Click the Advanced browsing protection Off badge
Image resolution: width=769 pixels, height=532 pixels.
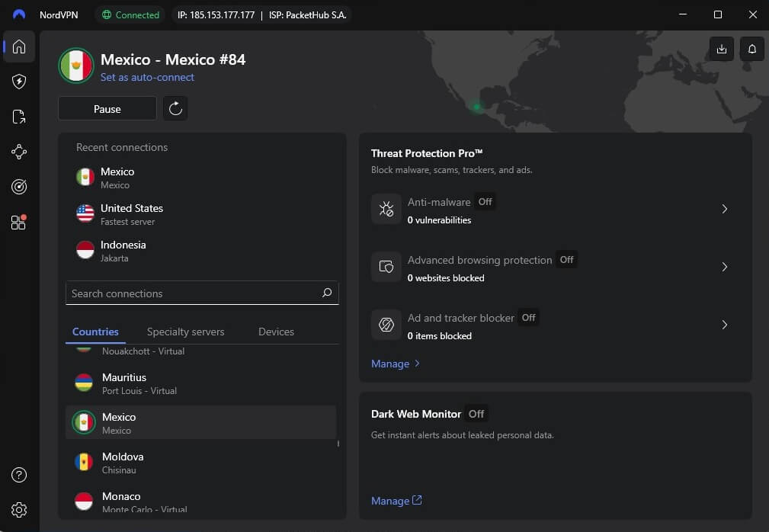point(566,259)
